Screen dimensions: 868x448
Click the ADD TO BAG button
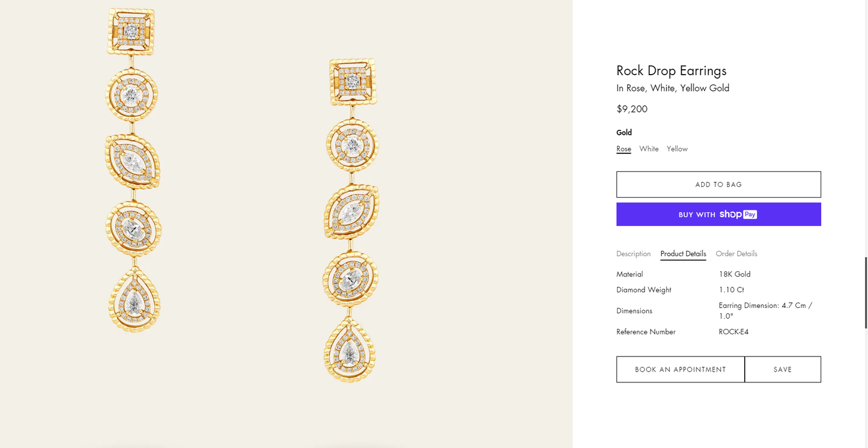tap(718, 185)
